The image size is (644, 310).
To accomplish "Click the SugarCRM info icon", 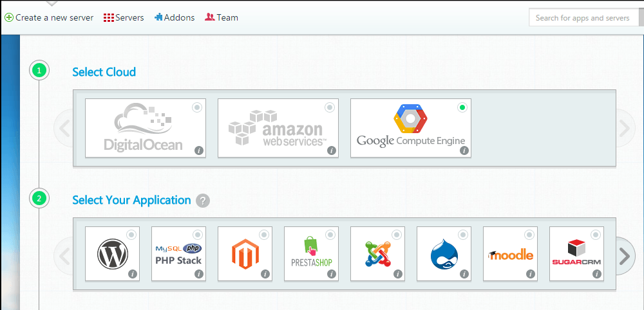I will [597, 274].
